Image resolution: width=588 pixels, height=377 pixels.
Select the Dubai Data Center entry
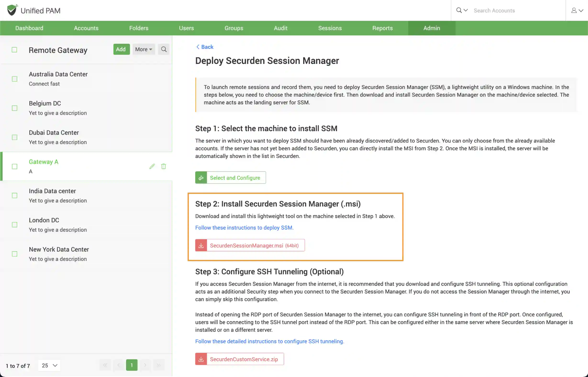pyautogui.click(x=86, y=137)
